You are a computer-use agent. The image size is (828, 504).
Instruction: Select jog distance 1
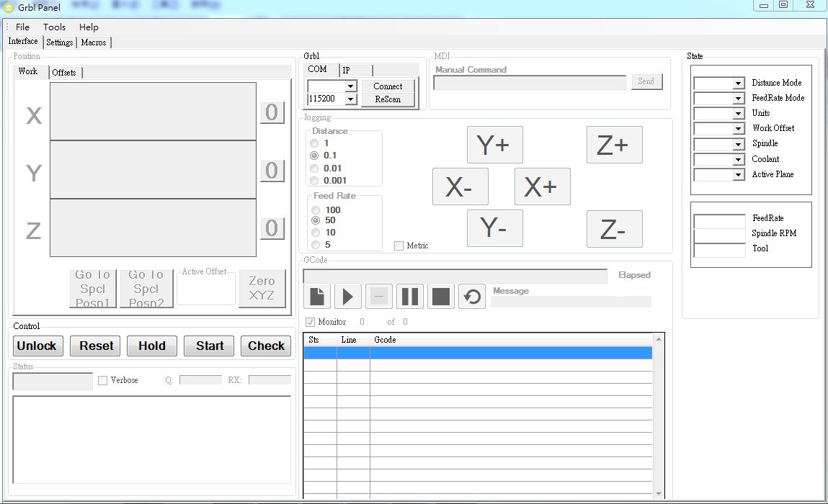[314, 143]
